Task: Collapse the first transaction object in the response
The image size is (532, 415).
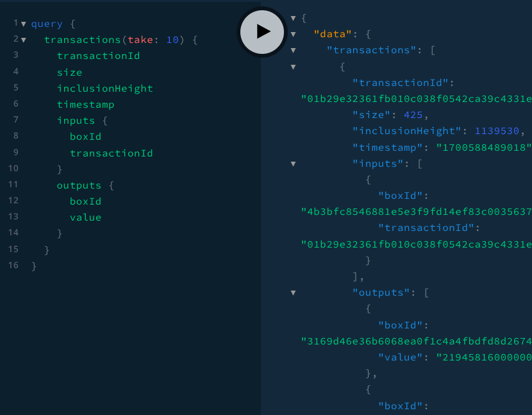Action: click(x=293, y=67)
